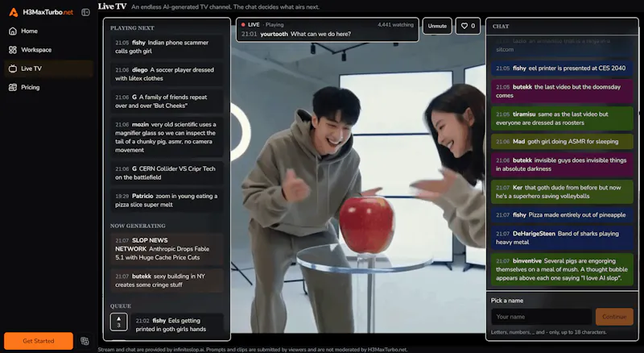Click tiramisu's 'dressed as roosters' chat message
This screenshot has width=644, height=353.
[x=562, y=118]
